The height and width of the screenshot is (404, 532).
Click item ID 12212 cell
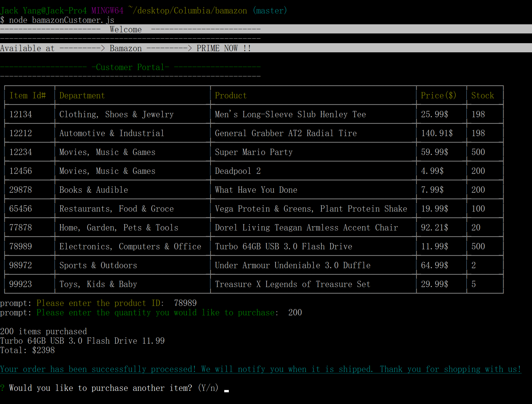(x=21, y=133)
